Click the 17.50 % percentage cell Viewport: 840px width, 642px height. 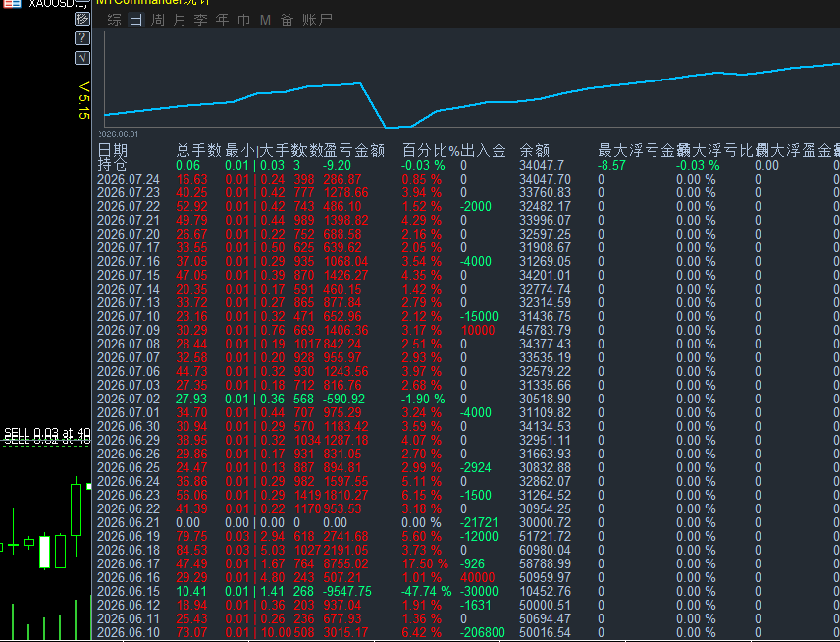tap(425, 564)
